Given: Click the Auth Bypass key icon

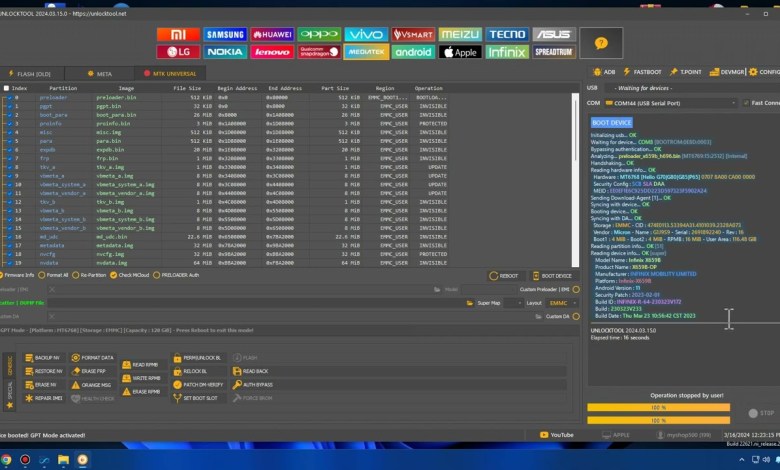Looking at the screenshot, I should [235, 384].
